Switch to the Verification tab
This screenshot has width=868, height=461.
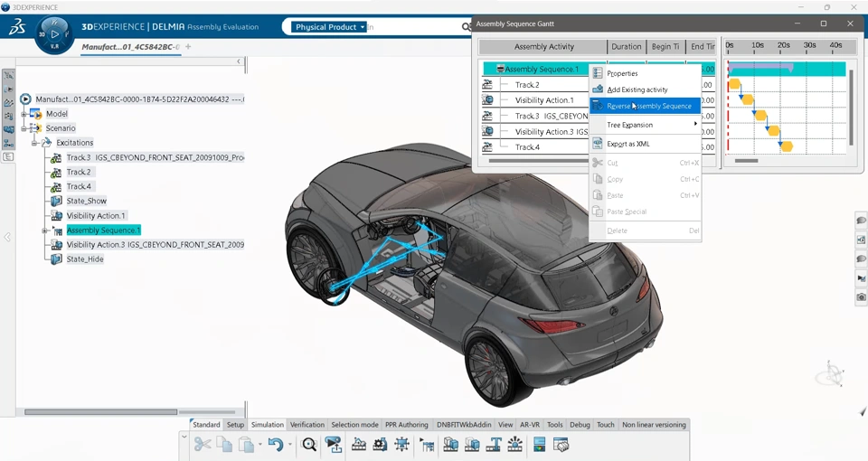[x=307, y=425]
